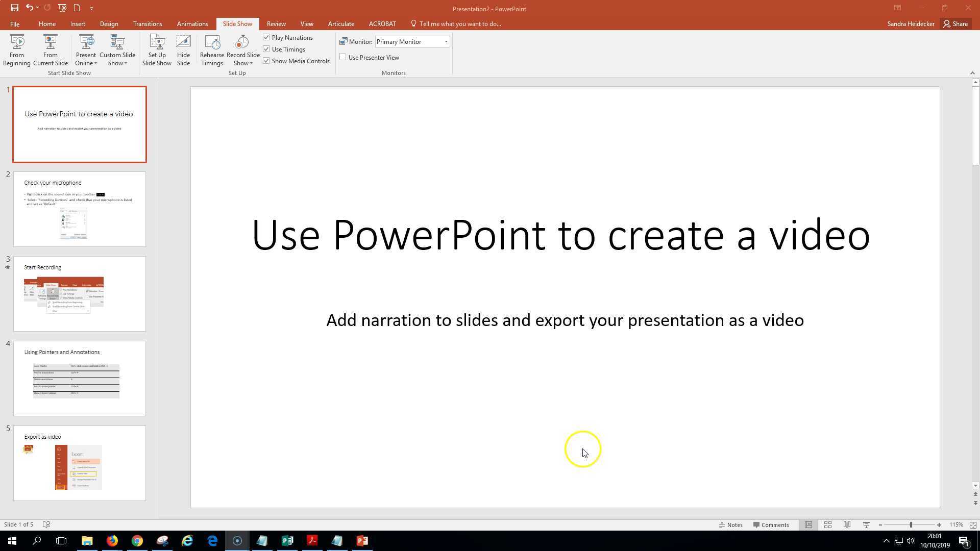980x551 pixels.
Task: Disable Play Narrations
Action: (x=266, y=37)
